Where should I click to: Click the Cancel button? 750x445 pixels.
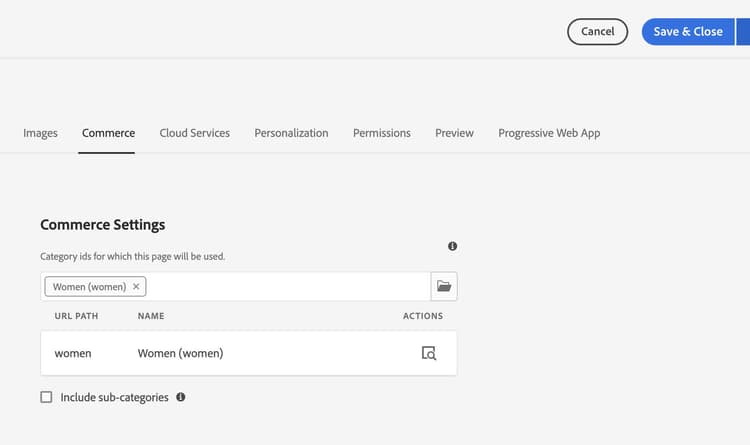pyautogui.click(x=597, y=32)
